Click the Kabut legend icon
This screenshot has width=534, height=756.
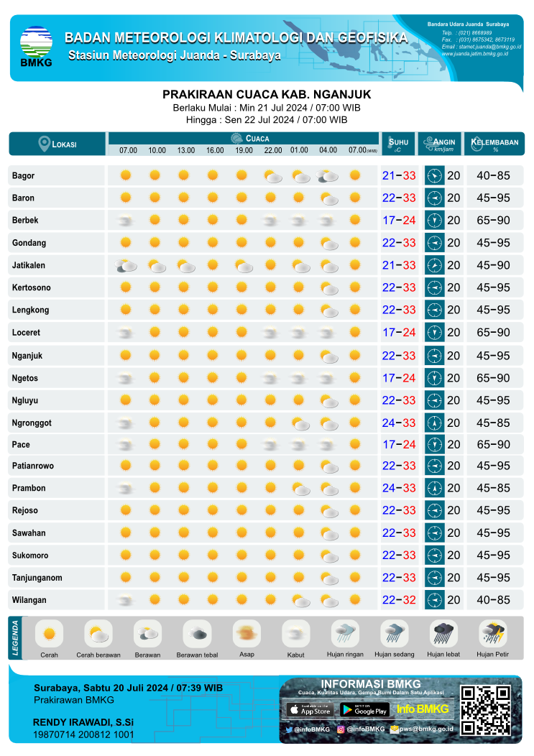pos(295,634)
